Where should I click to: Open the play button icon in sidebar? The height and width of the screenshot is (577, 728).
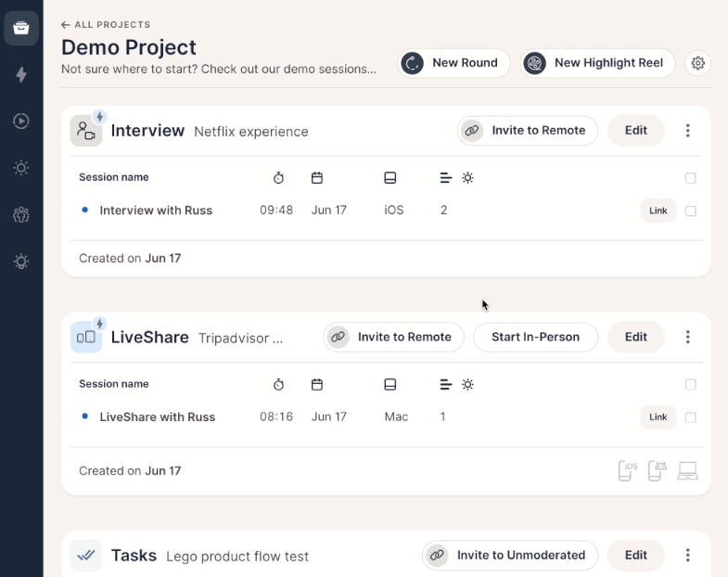21,121
